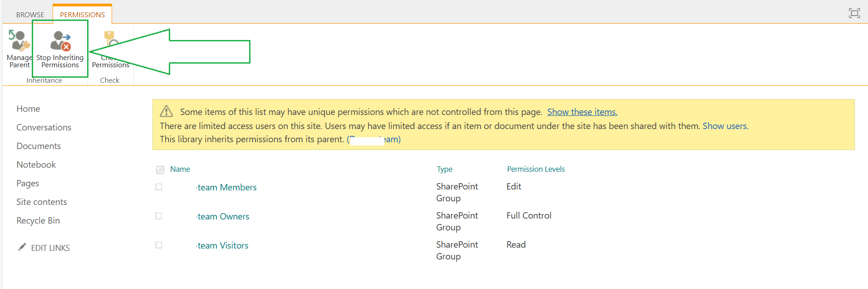The width and height of the screenshot is (868, 289).
Task: Tick the select-all checkbox beside Name
Action: [160, 170]
